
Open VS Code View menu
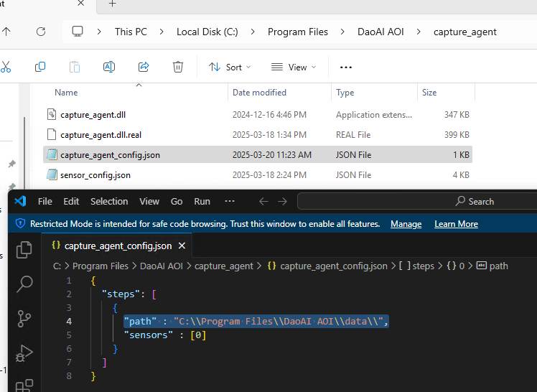[149, 201]
